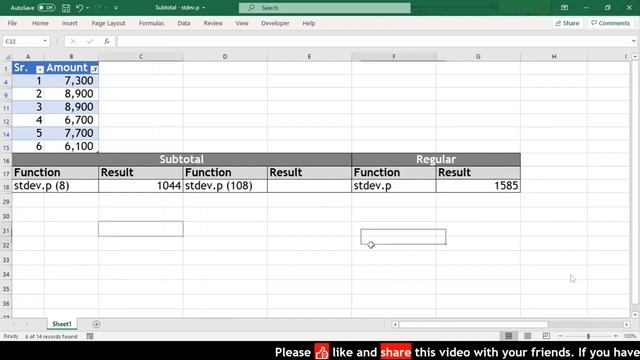640x360 pixels.
Task: Click the Share button
Action: [567, 23]
